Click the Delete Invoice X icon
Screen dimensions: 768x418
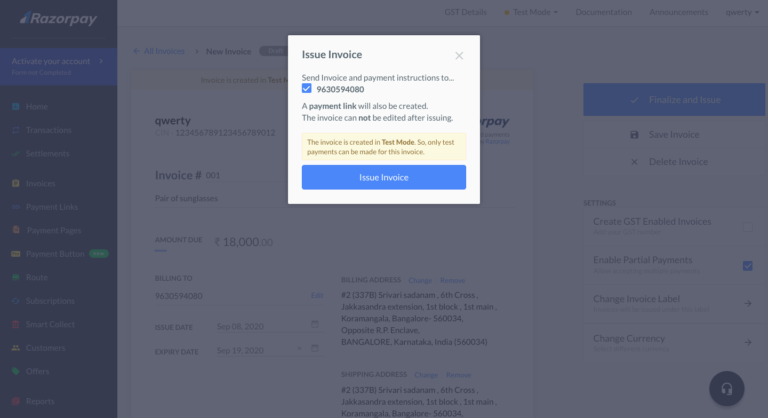[634, 162]
